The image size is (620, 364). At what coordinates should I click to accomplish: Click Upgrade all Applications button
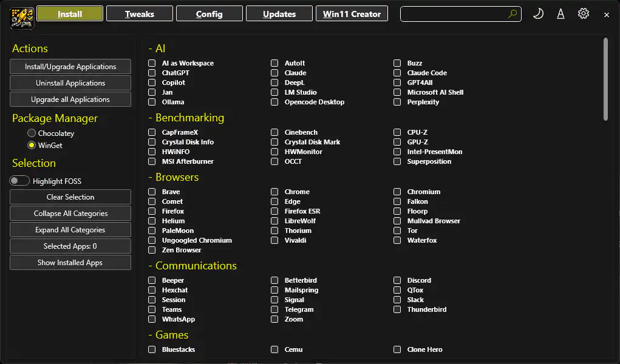(x=70, y=99)
